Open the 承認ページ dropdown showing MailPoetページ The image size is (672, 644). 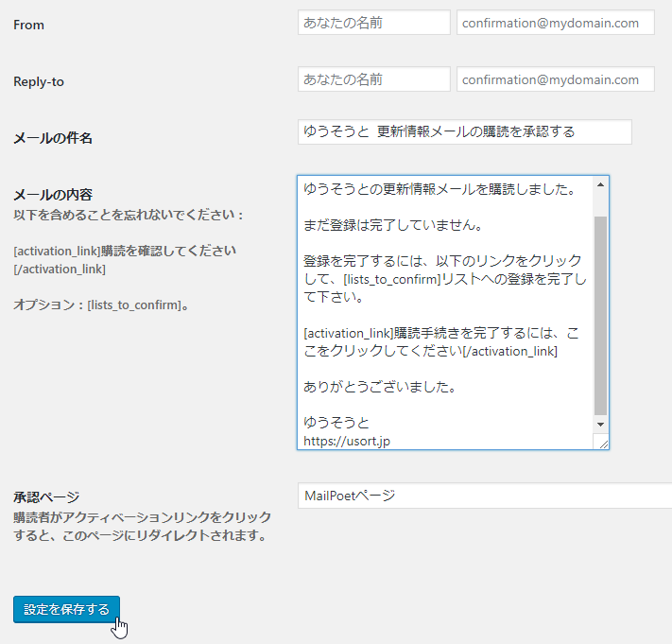484,496
